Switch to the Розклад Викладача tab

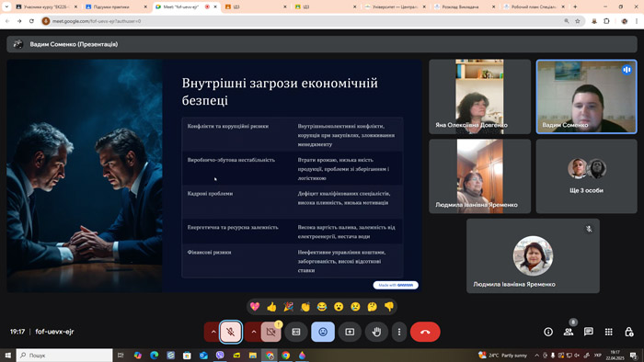[464, 7]
